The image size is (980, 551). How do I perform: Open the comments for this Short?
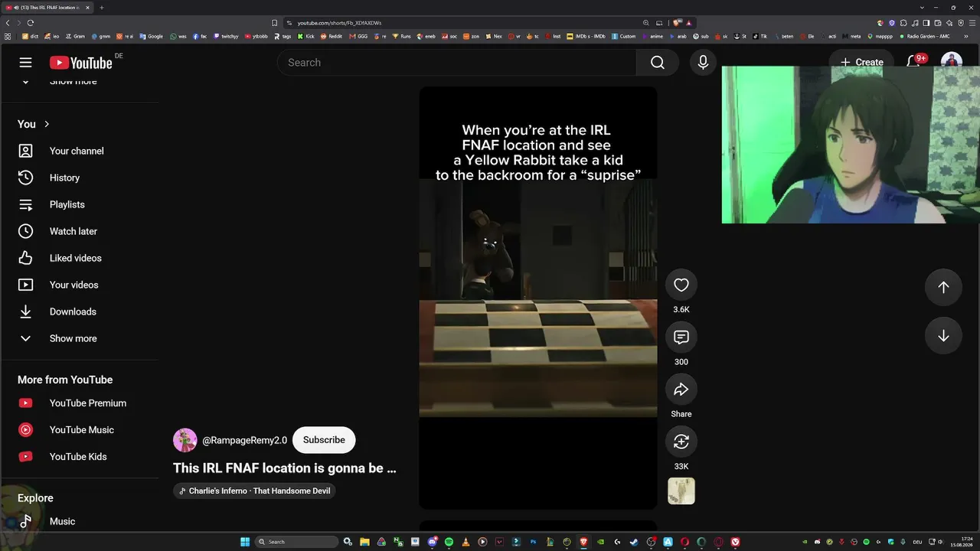(681, 337)
